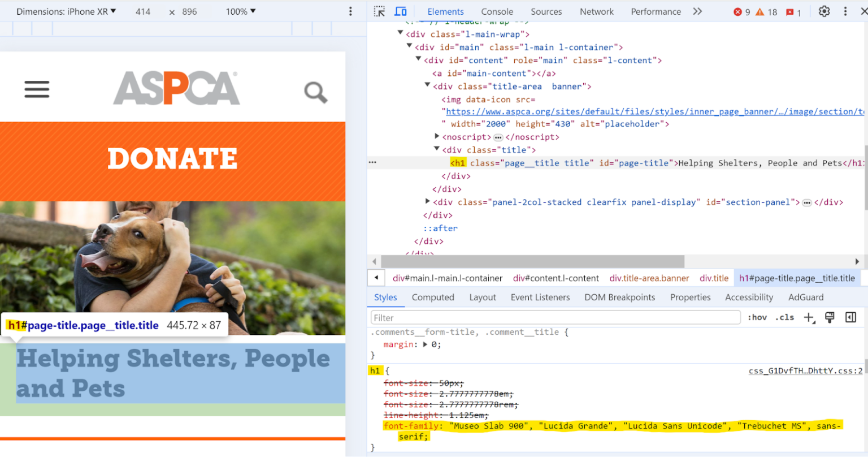Toggle the device emulation toolbar off
Image resolution: width=868 pixels, height=457 pixels.
[x=401, y=11]
